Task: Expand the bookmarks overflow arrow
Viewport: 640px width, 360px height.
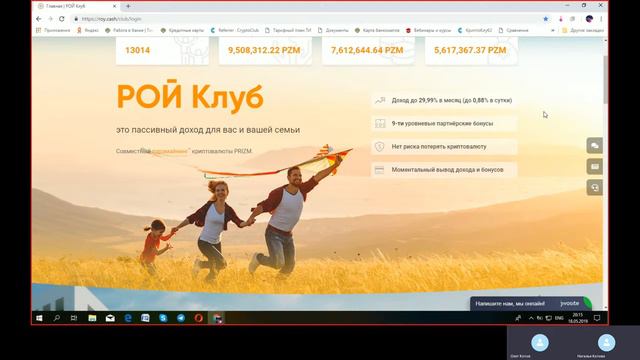Action: pyautogui.click(x=553, y=30)
